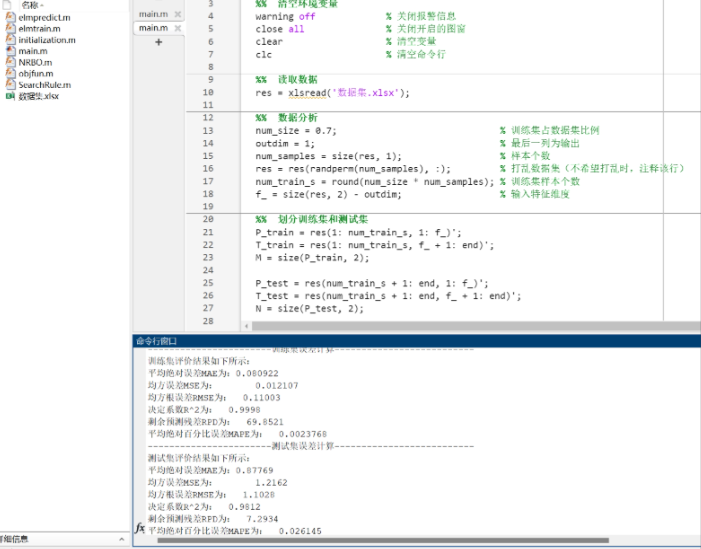Click test MSE value 1.2162
Image resolution: width=701 pixels, height=549 pixels.
point(271,483)
